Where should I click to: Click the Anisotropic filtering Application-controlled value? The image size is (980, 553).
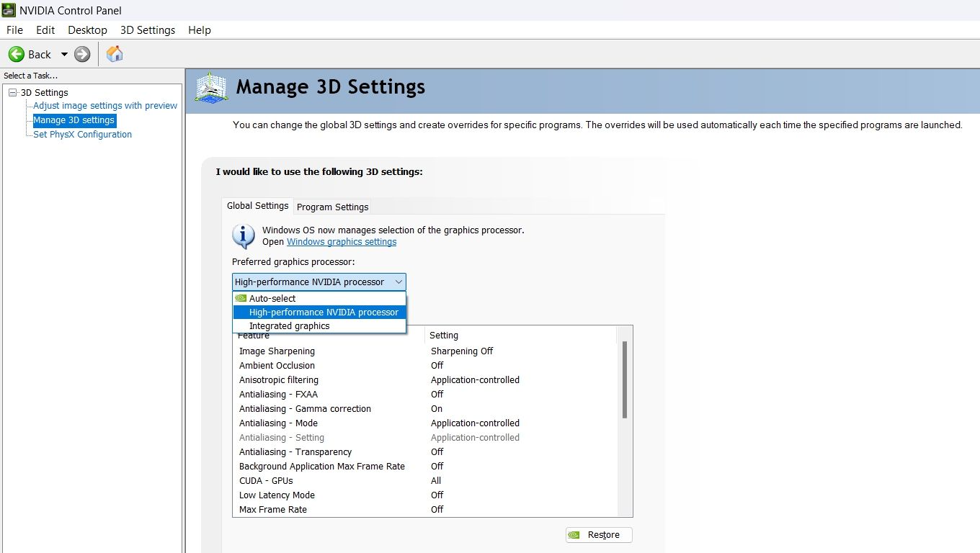pos(475,380)
